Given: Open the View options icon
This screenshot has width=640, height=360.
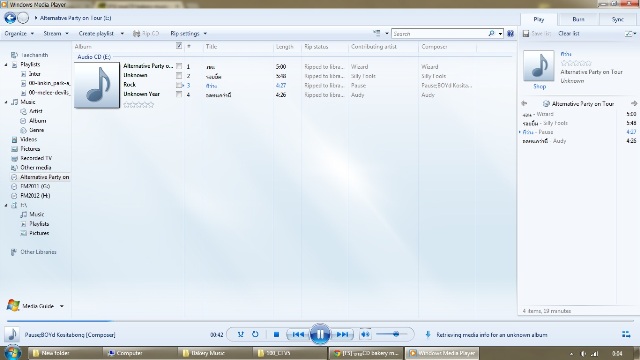Looking at the screenshot, I should pos(377,33).
